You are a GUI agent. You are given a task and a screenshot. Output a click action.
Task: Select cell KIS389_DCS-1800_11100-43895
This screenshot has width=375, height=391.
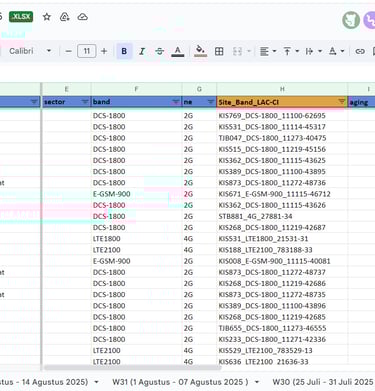point(282,172)
